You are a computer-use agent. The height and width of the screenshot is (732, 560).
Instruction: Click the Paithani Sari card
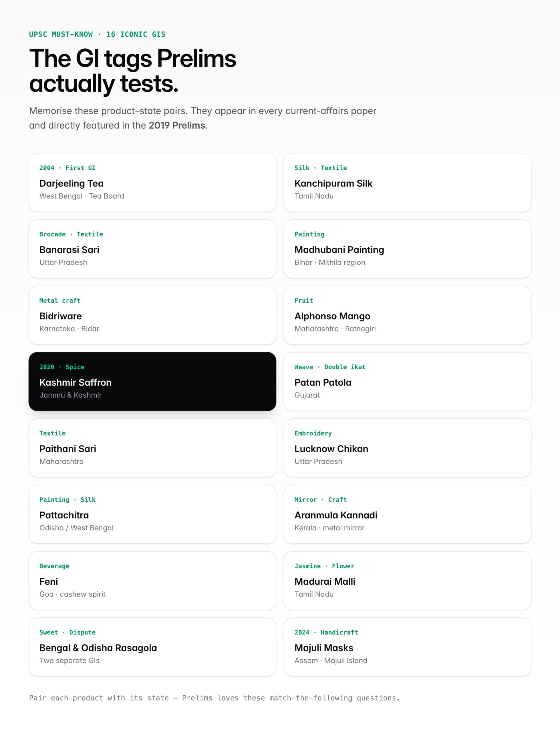click(152, 447)
